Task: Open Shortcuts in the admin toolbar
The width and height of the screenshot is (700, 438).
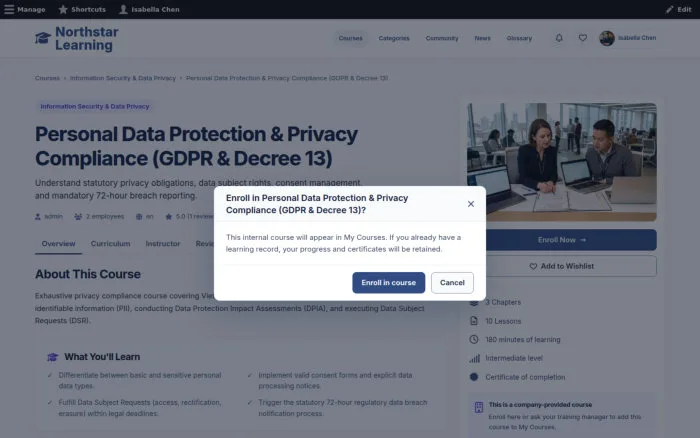Action: pos(82,9)
